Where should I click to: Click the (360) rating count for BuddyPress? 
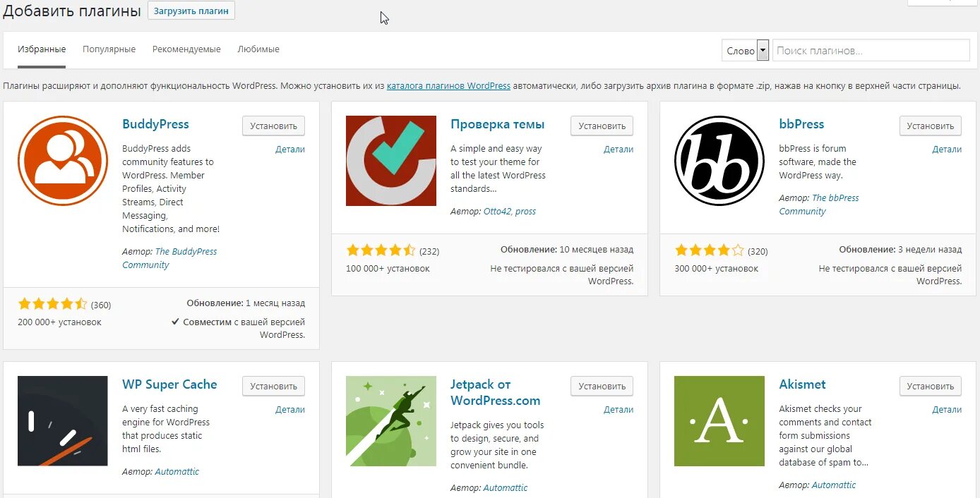click(101, 305)
